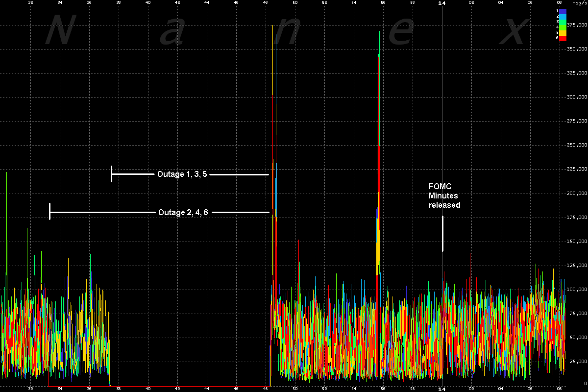This screenshot has width=588, height=392.
Task: Click minute label "50" on the bottom axis
Action: pos(295,389)
